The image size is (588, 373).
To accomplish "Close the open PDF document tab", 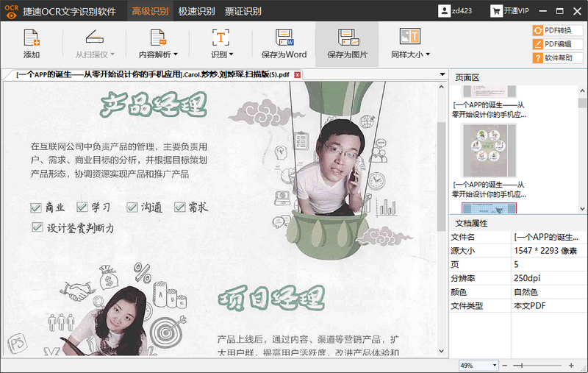I will tap(298, 74).
